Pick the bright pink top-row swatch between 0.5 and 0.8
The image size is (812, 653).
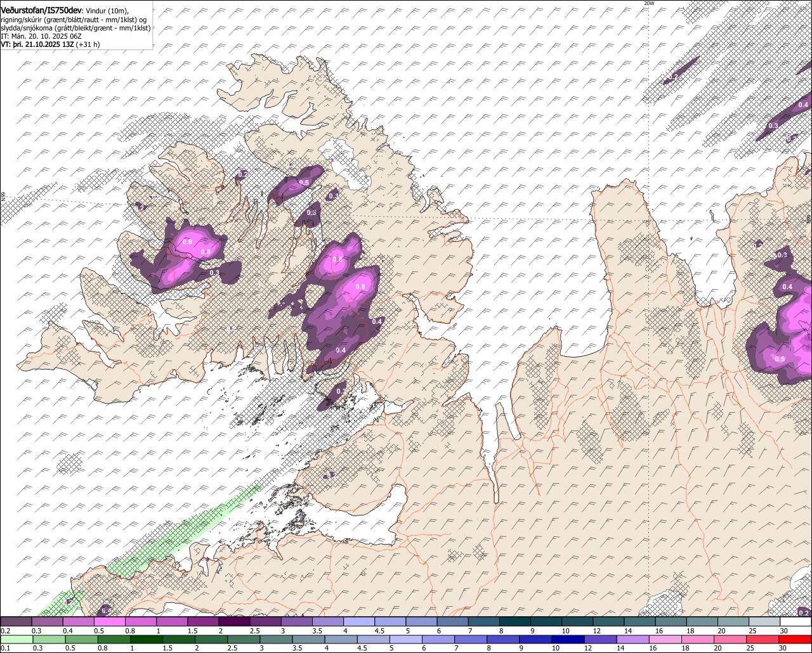(x=109, y=621)
